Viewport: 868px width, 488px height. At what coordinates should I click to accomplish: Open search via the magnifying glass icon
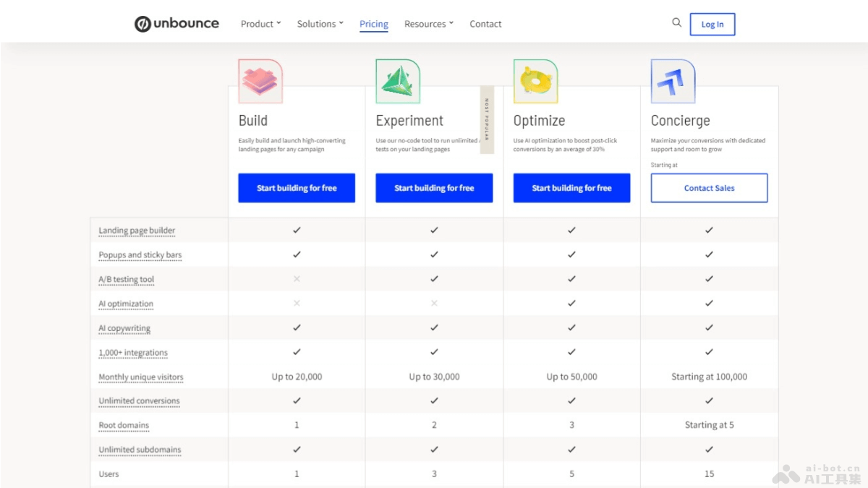pyautogui.click(x=676, y=22)
